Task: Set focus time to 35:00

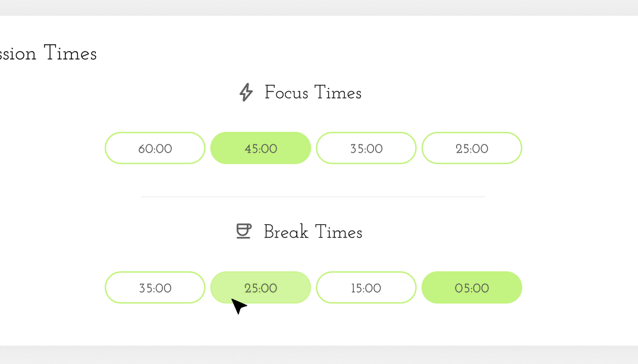Action: pos(366,148)
